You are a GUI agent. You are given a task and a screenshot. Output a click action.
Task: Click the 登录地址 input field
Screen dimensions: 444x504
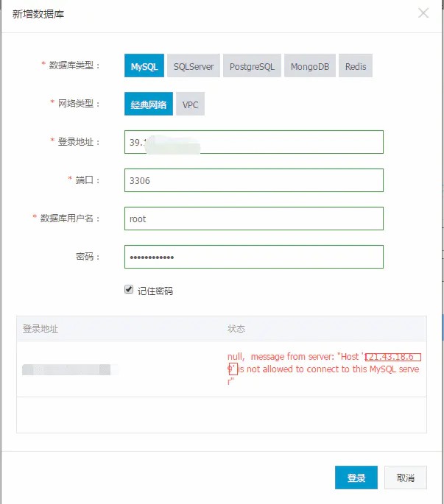[x=254, y=142]
